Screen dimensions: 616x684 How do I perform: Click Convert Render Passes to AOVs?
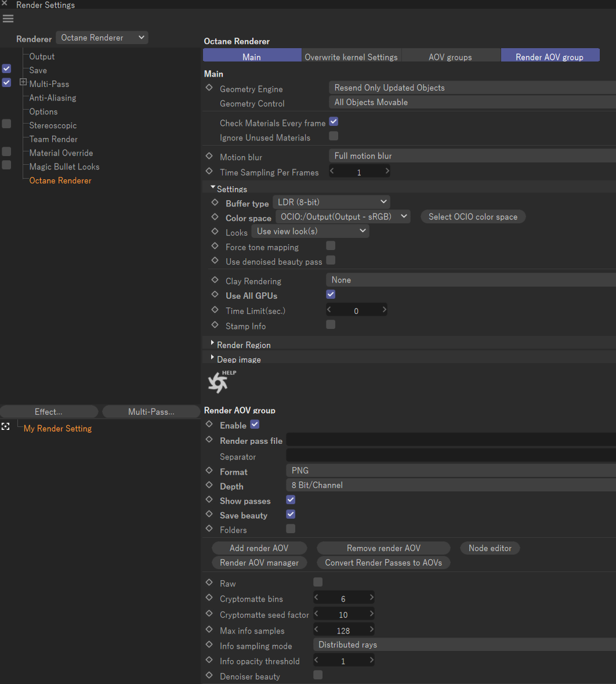tap(383, 563)
